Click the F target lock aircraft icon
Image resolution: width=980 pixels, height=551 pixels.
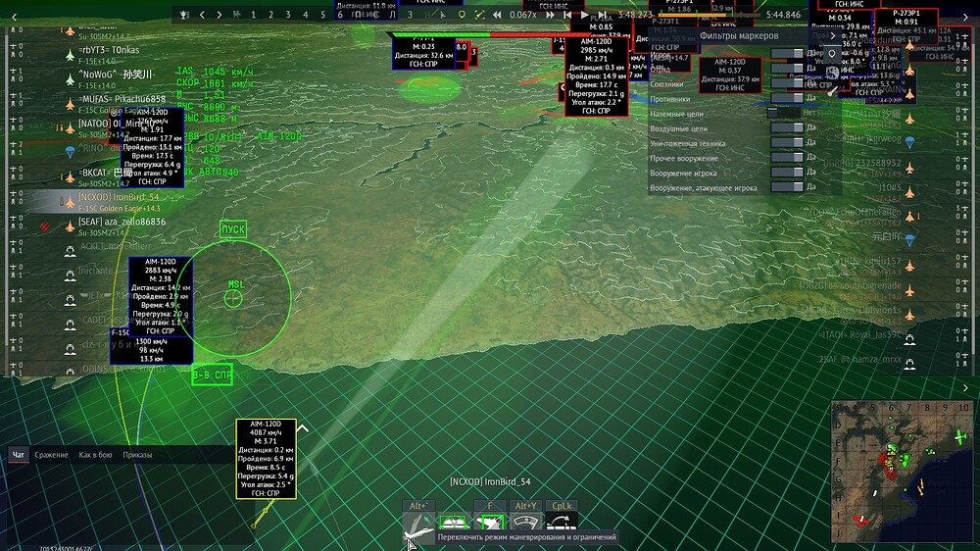pos(489,523)
